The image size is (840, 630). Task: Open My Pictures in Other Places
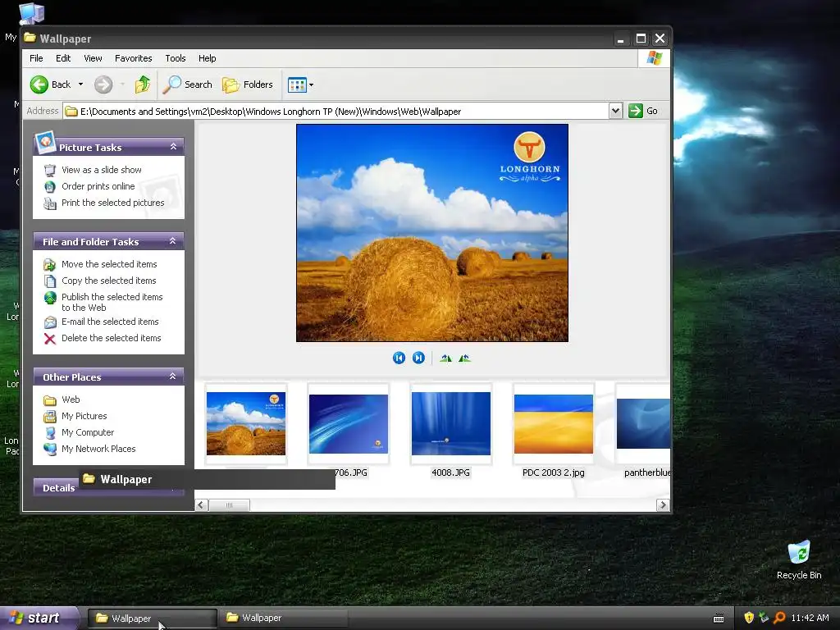84,416
